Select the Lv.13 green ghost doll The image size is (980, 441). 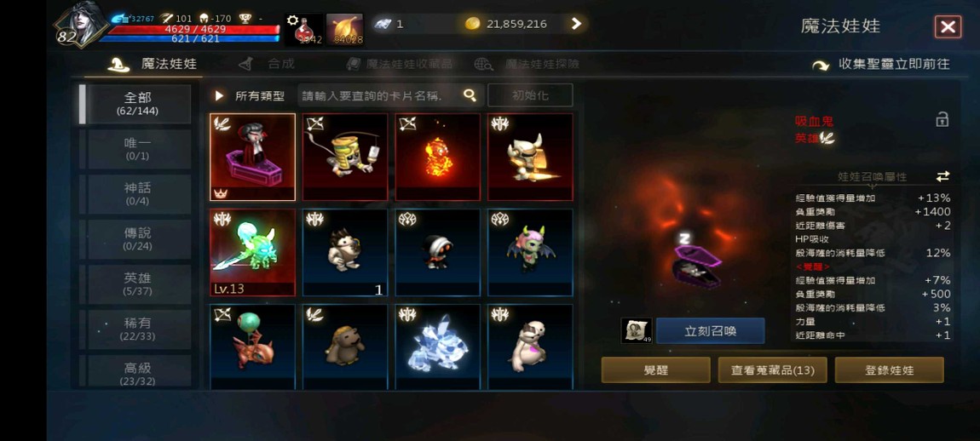tap(252, 252)
